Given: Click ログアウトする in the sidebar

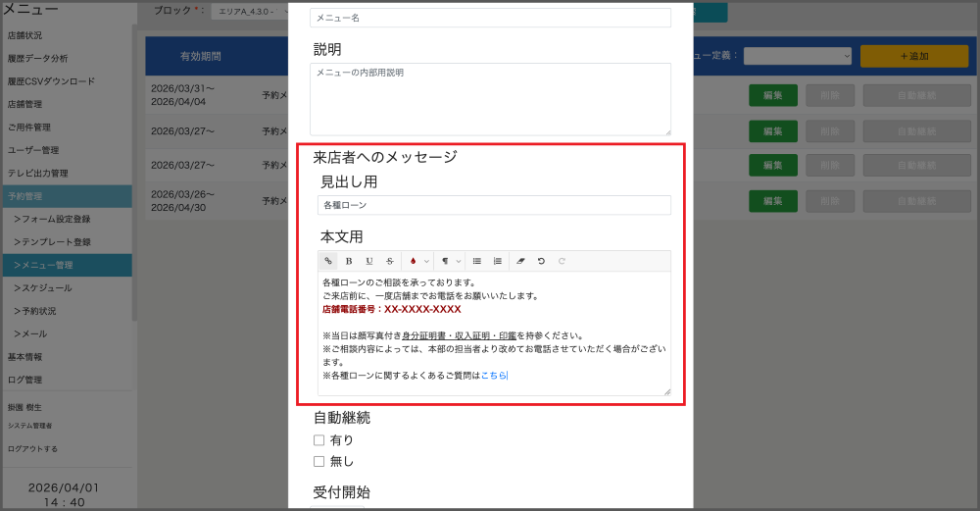Looking at the screenshot, I should pyautogui.click(x=32, y=449).
